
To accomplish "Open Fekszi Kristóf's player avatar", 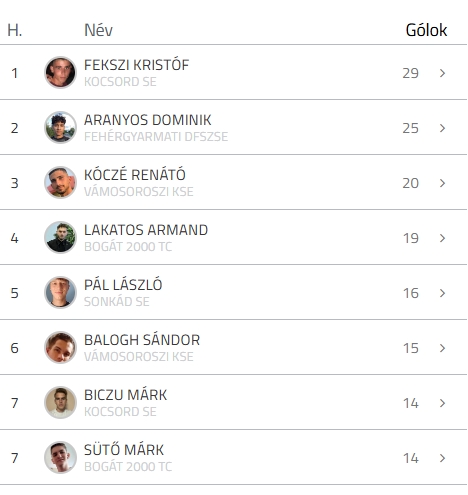I will click(60, 72).
